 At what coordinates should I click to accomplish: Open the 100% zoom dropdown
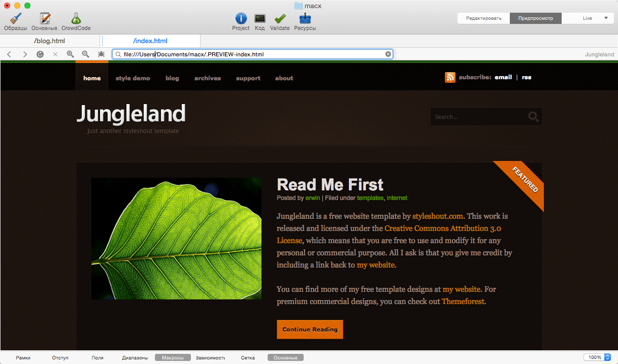[597, 357]
